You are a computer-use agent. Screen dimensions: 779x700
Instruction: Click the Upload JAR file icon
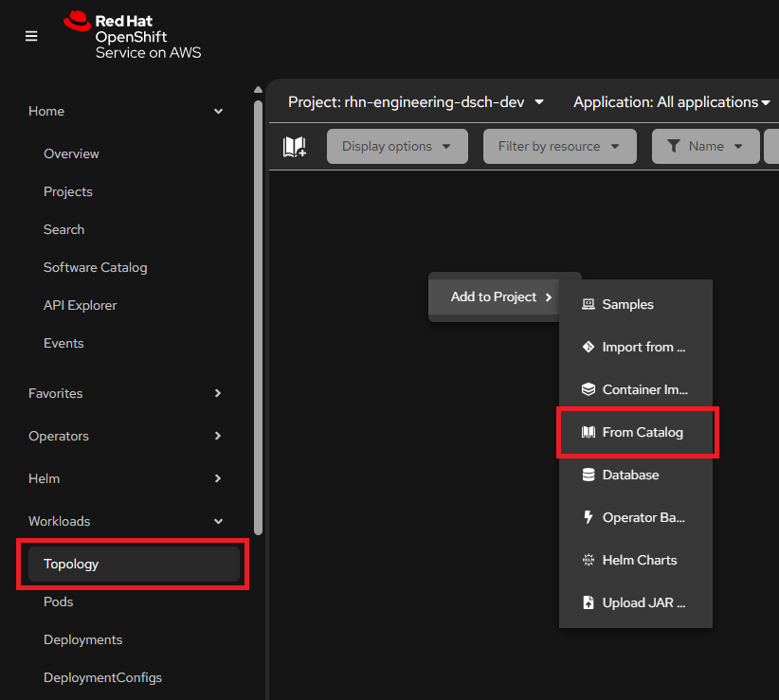pos(588,602)
